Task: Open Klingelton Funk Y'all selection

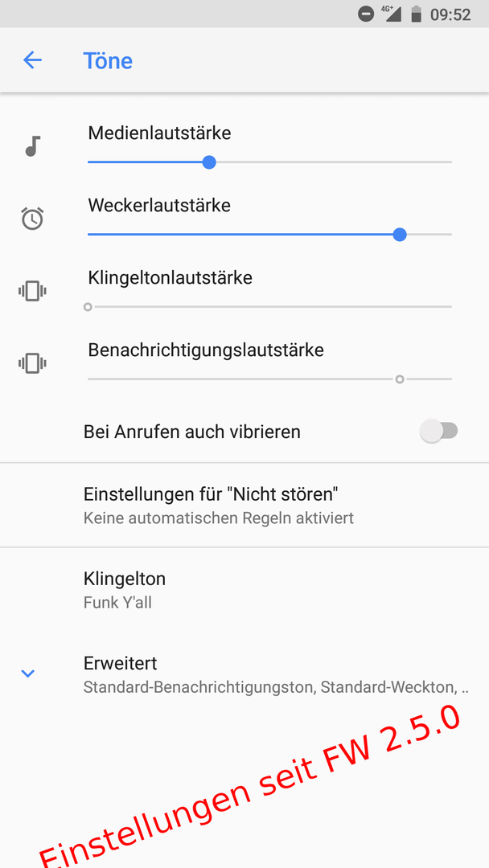Action: (x=244, y=590)
